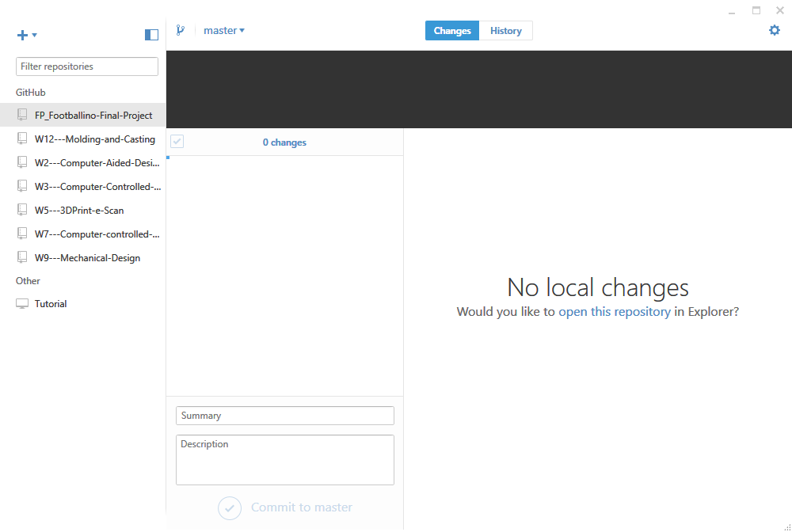
Task: Click the book icon beside W9---Mechanical-Design
Action: (x=22, y=257)
